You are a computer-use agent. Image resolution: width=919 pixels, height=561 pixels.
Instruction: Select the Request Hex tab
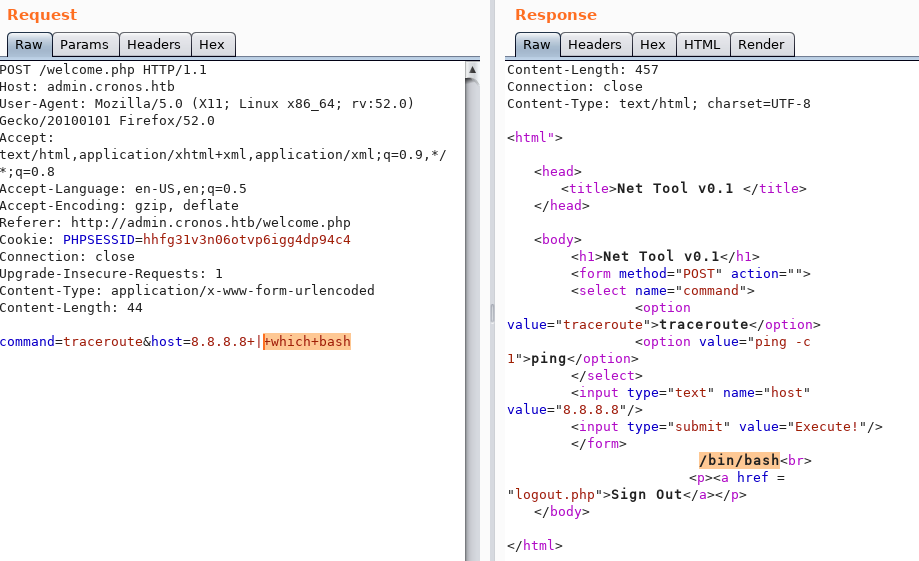coord(212,45)
